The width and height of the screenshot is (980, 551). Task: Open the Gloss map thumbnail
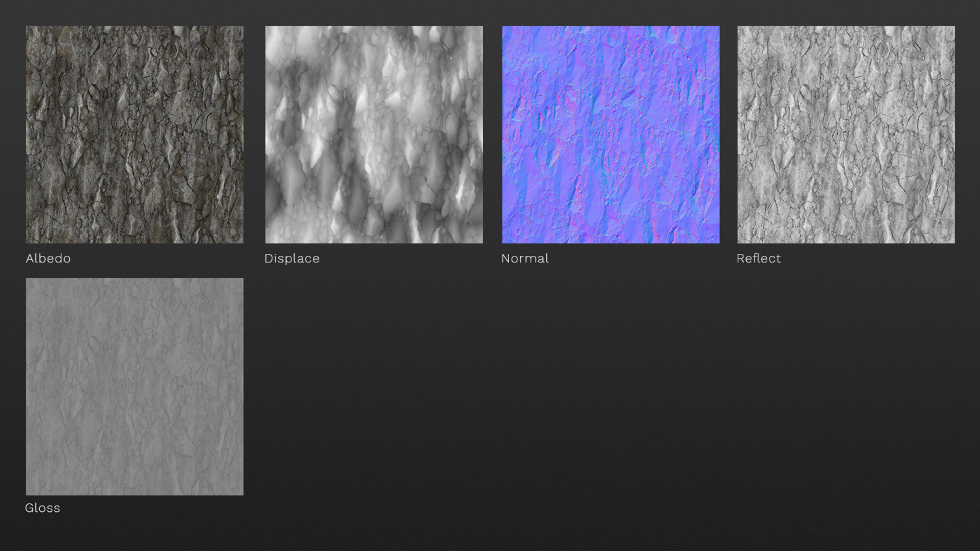tap(135, 386)
